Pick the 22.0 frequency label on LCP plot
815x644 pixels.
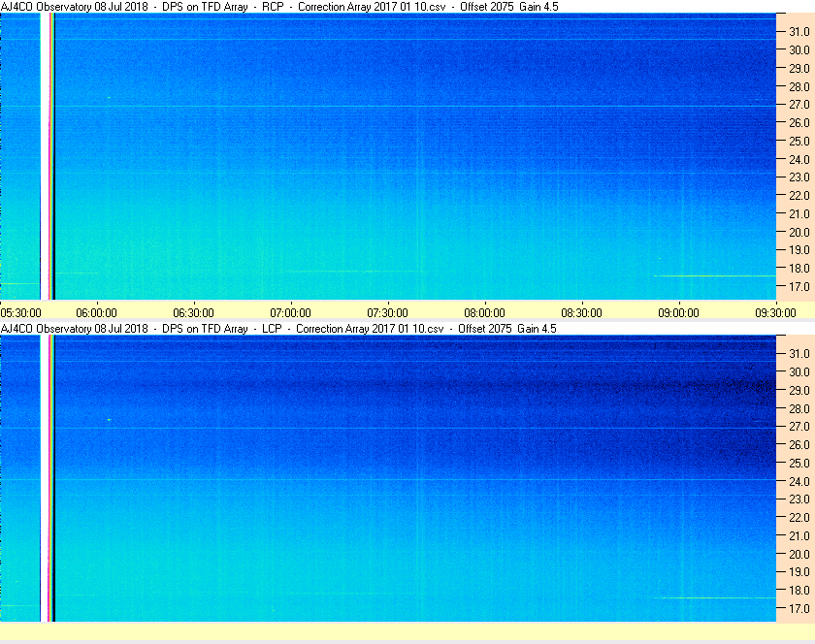click(799, 517)
